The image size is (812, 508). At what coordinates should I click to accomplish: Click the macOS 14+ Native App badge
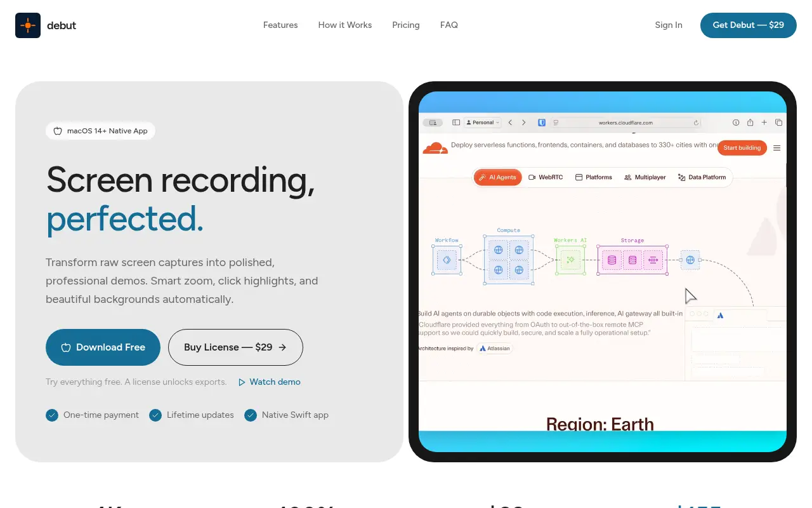[100, 131]
